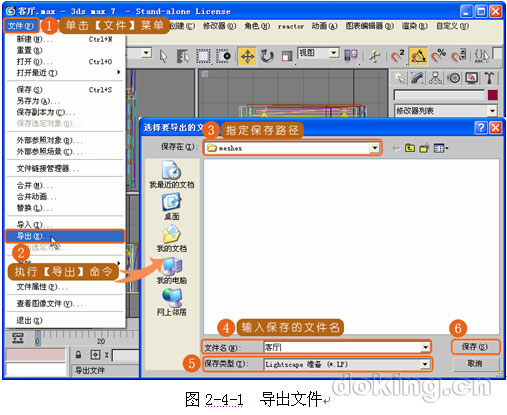This screenshot has height=415, width=507.
Task: Toggle the Percent Snap icon
Action: point(438,56)
